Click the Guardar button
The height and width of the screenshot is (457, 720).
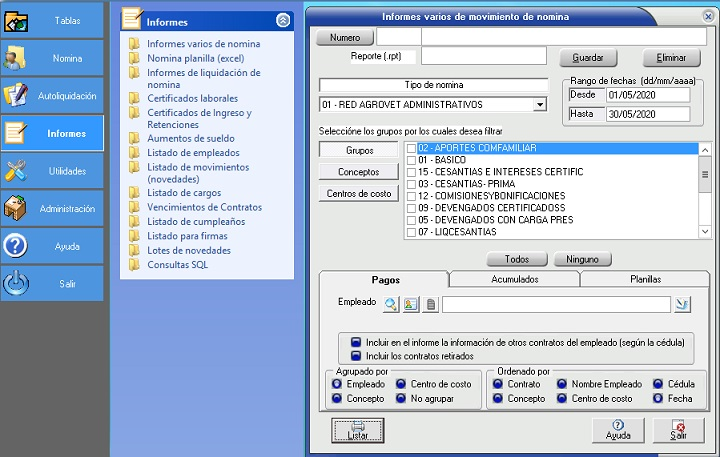(x=587, y=58)
